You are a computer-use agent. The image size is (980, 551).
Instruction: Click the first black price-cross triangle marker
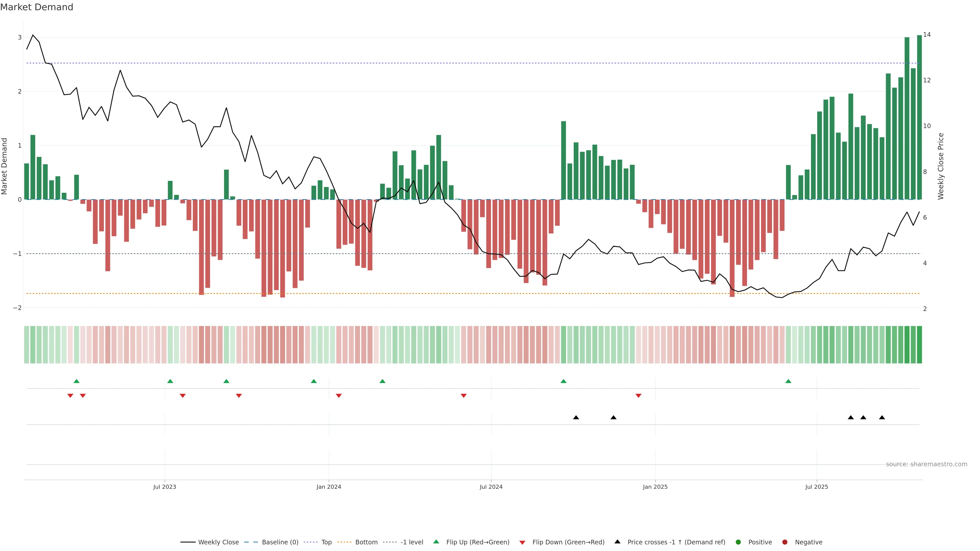tap(576, 418)
